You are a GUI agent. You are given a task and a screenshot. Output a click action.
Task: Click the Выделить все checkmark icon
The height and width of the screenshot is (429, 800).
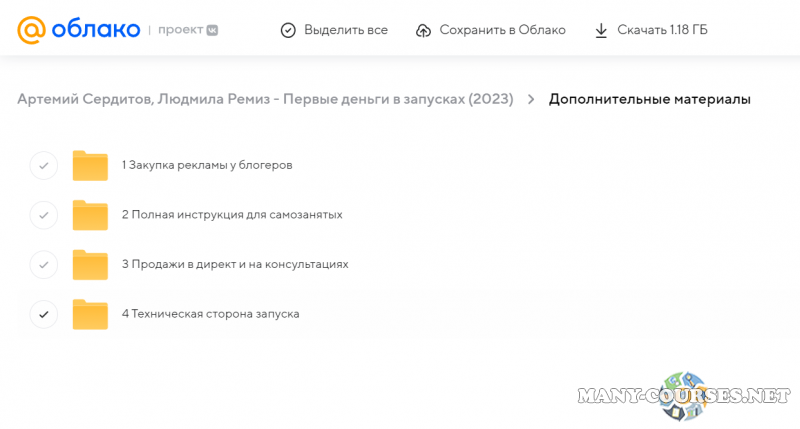[288, 30]
